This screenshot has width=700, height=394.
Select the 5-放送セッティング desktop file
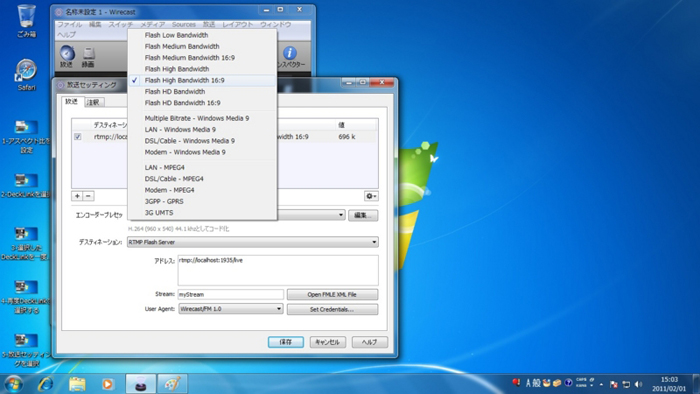point(26,351)
